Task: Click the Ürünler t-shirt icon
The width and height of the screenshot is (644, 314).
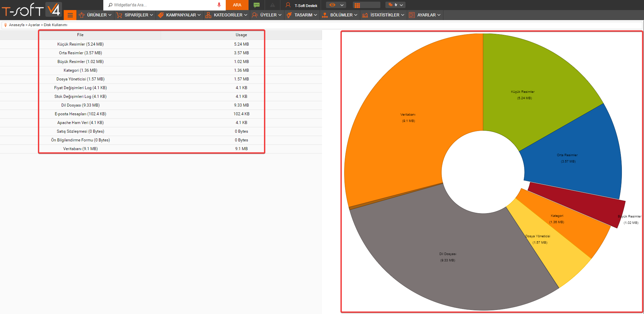Action: click(x=82, y=15)
